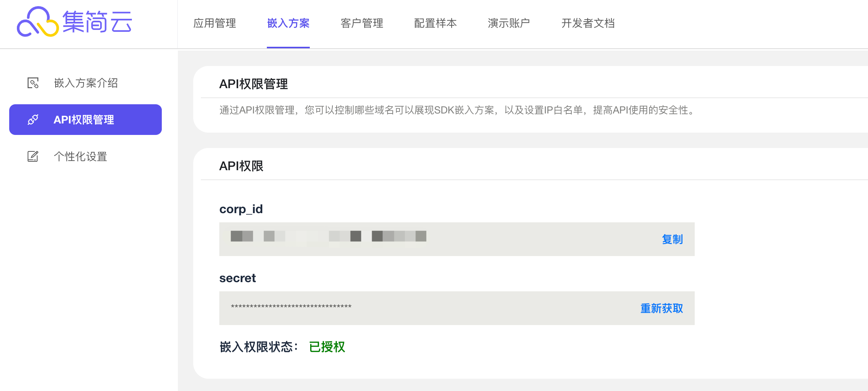Click the blurred corp_id value field
The height and width of the screenshot is (391, 868).
pos(457,239)
